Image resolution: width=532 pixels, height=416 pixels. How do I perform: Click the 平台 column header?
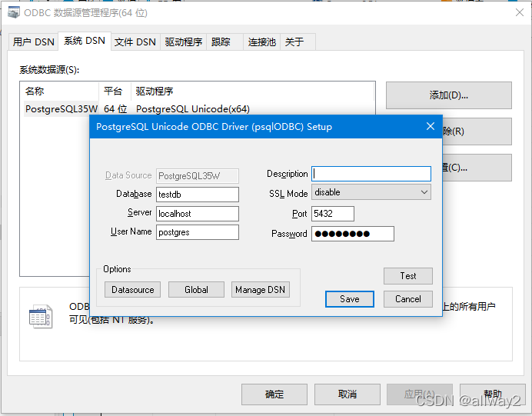115,91
